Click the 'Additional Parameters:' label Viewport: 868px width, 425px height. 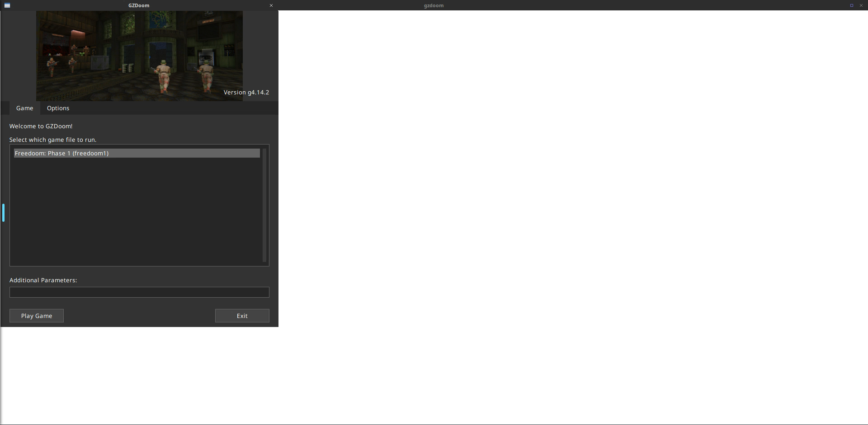43,280
